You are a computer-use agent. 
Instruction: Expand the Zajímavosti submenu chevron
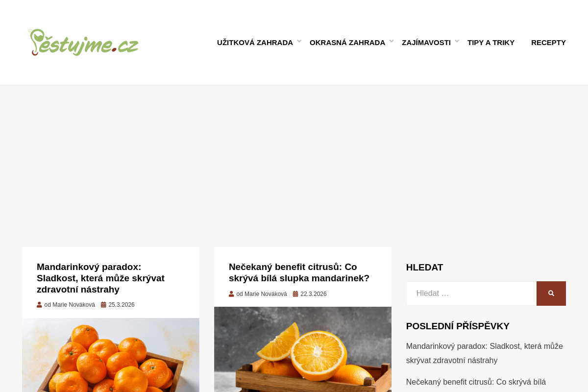(x=457, y=41)
